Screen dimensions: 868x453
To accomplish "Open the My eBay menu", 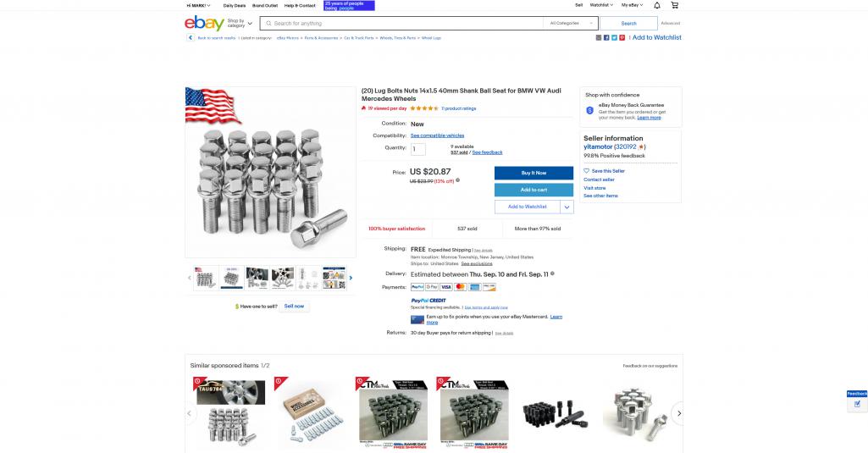I will [x=633, y=5].
